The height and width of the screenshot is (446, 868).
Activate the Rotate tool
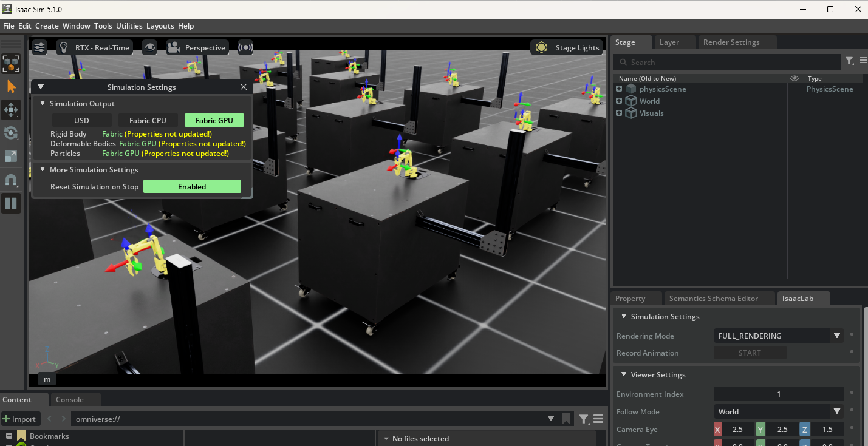[10, 133]
